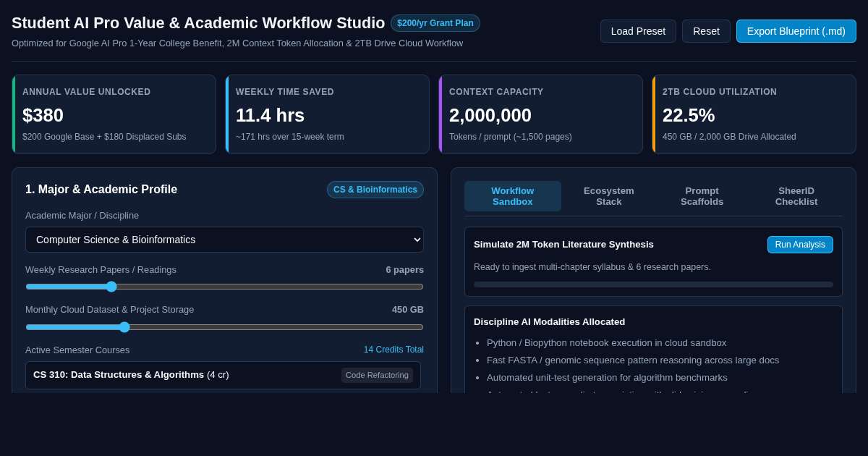
Task: Open the Academic Major dropdown
Action: pos(224,240)
